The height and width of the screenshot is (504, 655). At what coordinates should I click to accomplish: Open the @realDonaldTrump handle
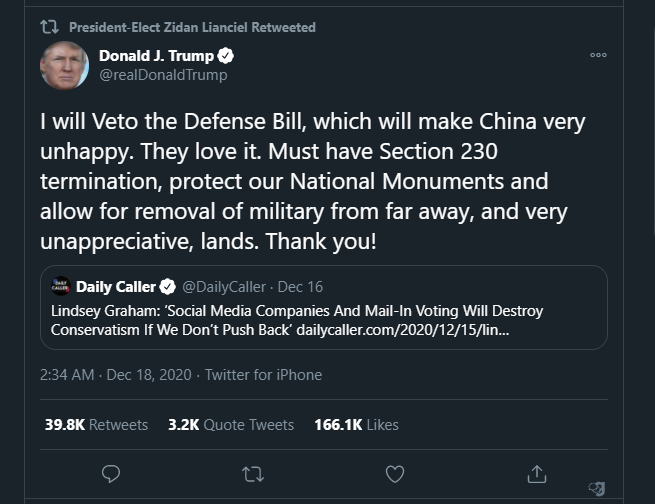tap(163, 75)
